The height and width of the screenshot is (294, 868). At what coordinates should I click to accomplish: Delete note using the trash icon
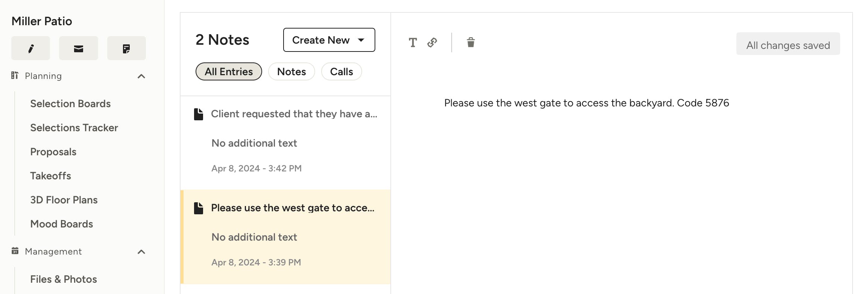(x=470, y=42)
